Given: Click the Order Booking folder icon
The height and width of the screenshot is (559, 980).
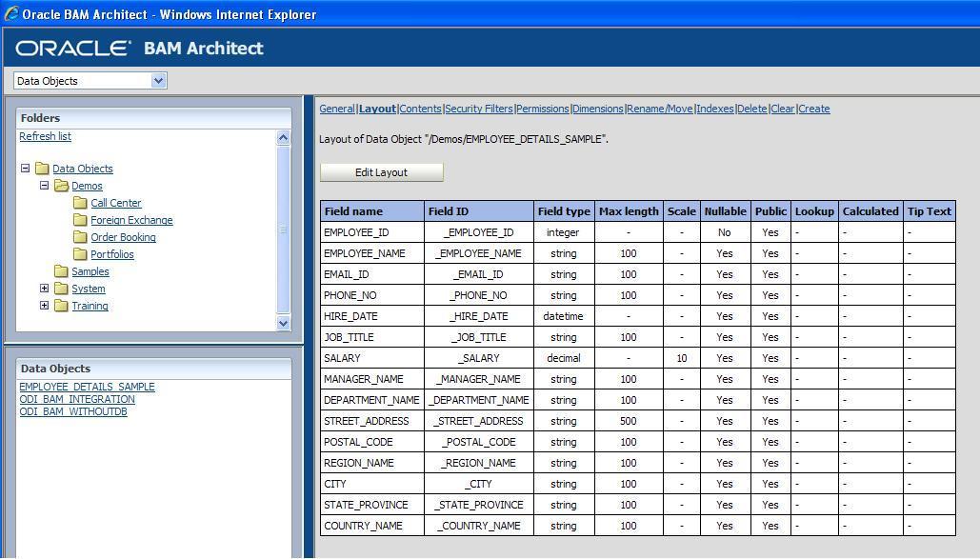Looking at the screenshot, I should [x=82, y=237].
